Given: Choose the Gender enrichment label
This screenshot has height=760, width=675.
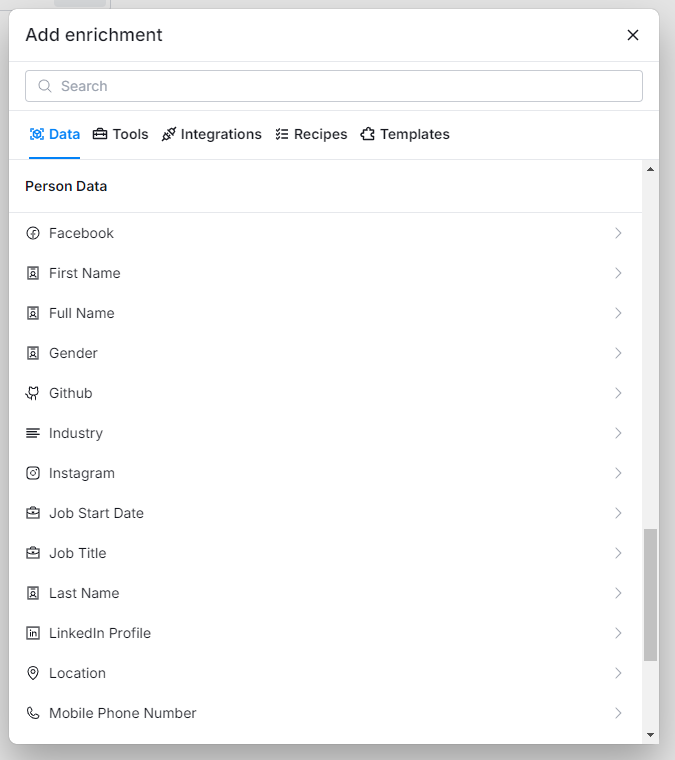Looking at the screenshot, I should pos(73,353).
